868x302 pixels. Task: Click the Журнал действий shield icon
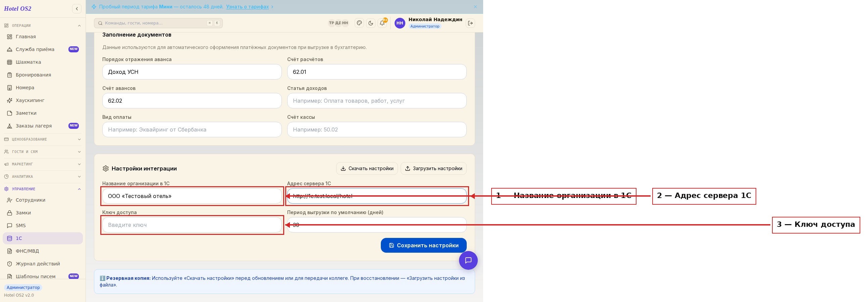9,264
